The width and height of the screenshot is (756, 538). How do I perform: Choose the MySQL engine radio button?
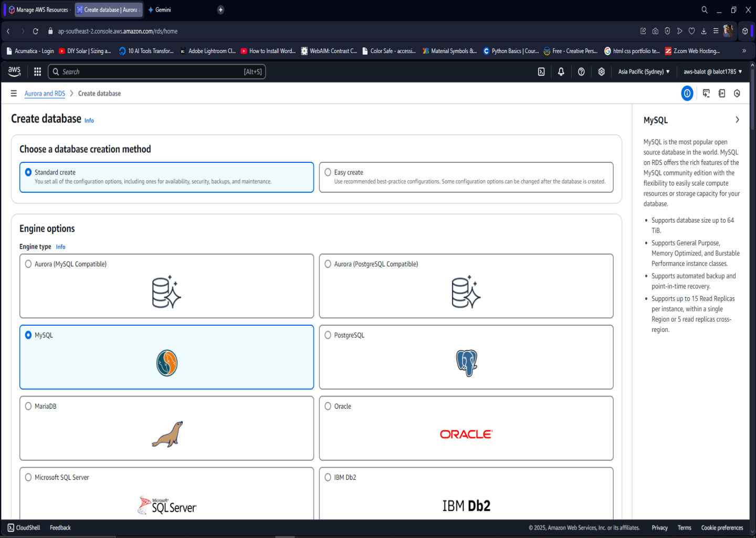coord(28,335)
